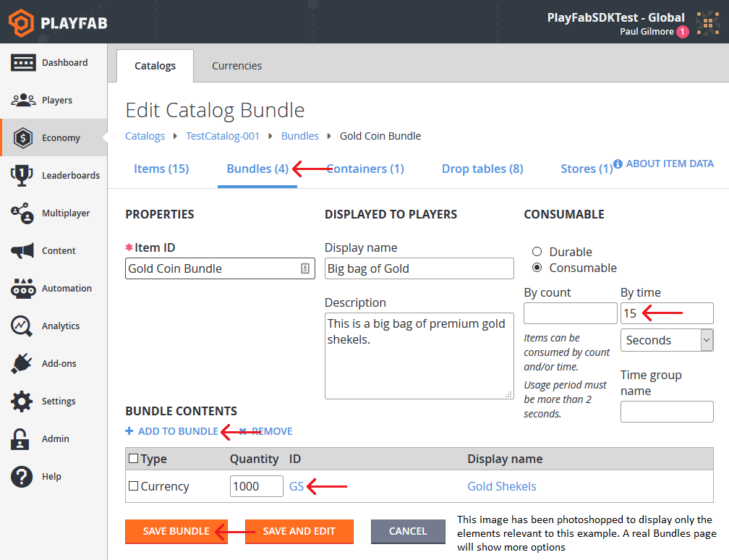Open the About Item Data link

[x=670, y=164]
